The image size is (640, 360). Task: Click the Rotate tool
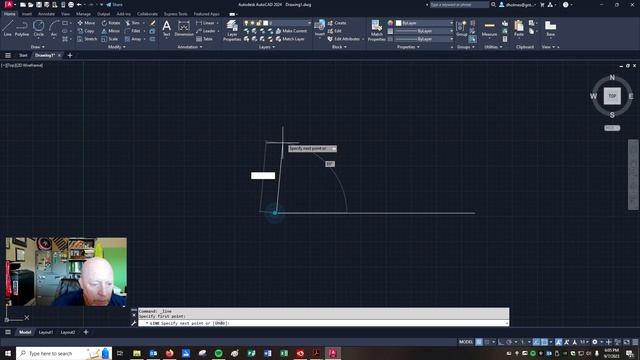111,23
